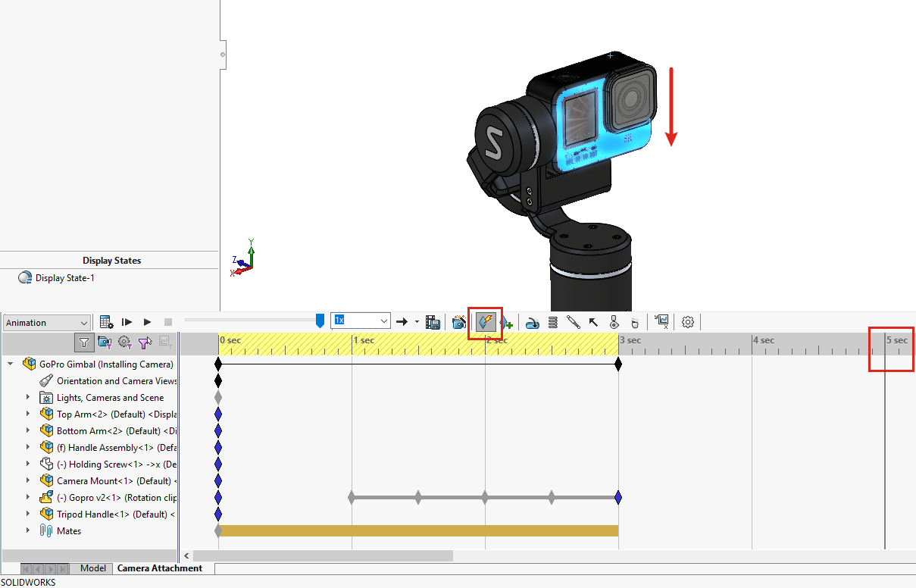Launch the Animation Wizard
This screenshot has width=916, height=588.
(458, 323)
